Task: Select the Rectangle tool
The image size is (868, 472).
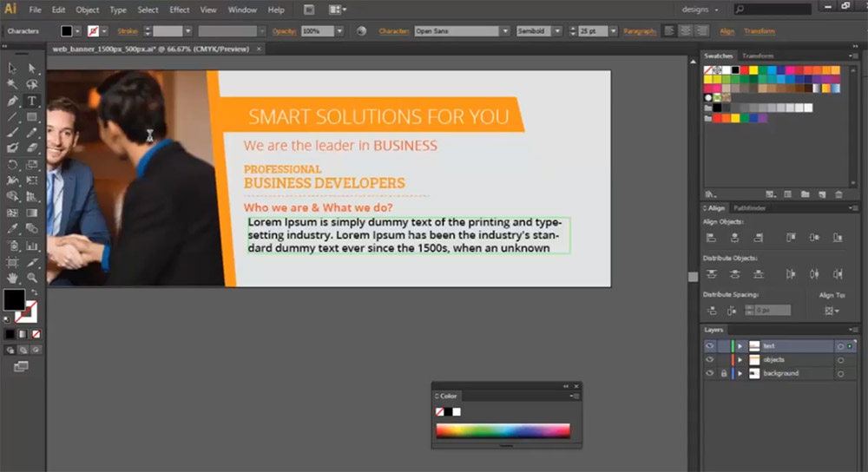Action: click(32, 117)
